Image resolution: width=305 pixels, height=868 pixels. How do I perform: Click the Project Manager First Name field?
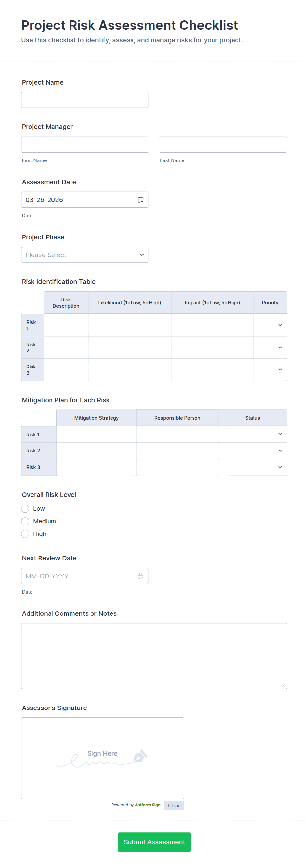pyautogui.click(x=85, y=144)
